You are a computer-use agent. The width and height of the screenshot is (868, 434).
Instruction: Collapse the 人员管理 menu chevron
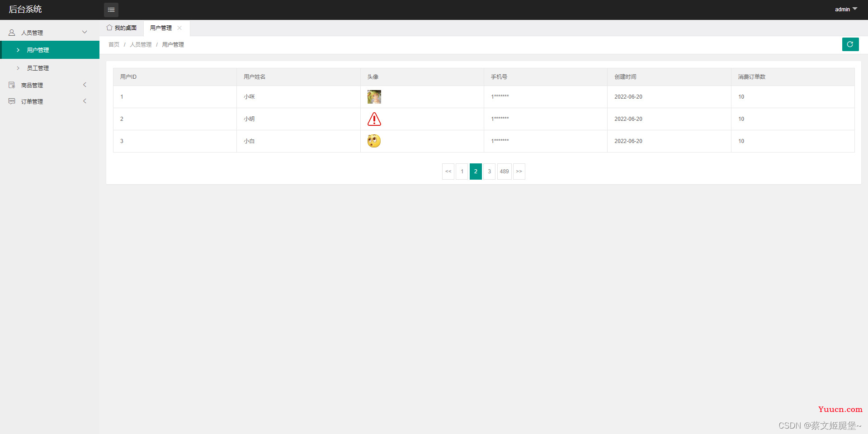point(85,32)
